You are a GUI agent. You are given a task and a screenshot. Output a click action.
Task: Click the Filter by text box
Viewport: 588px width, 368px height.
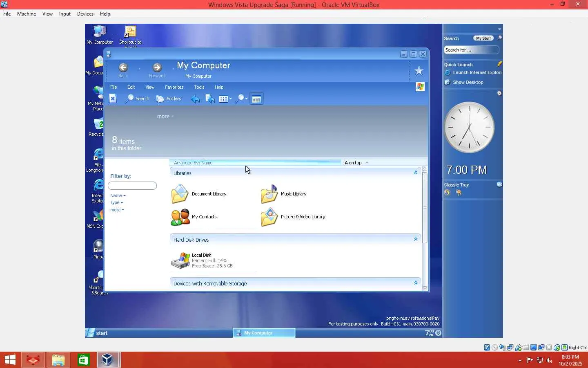132,186
